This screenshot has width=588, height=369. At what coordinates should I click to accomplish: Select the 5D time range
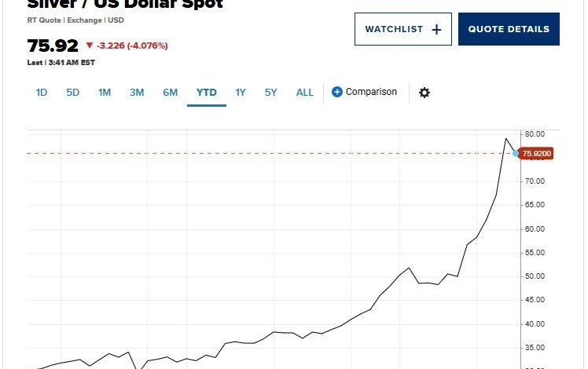click(x=73, y=93)
